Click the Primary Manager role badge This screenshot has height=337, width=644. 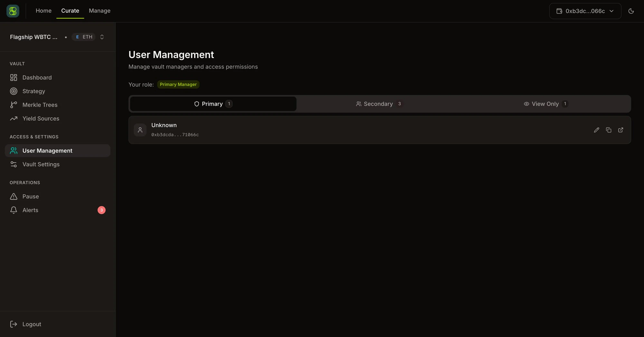[178, 84]
